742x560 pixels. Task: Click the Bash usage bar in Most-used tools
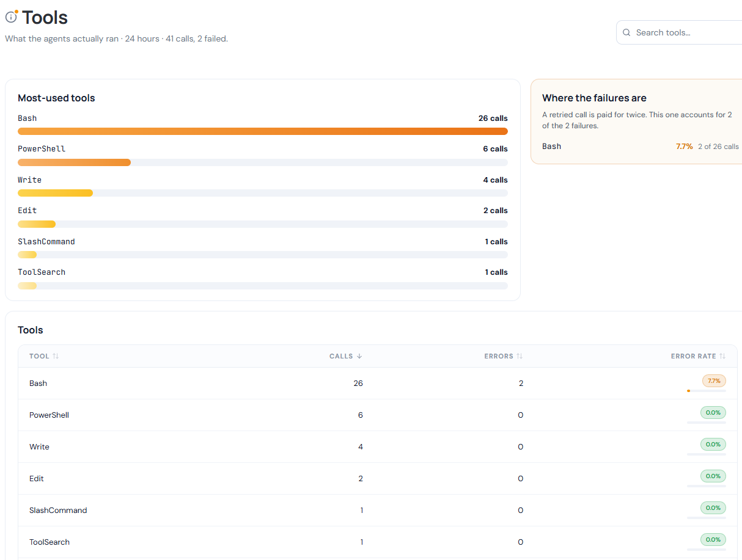(263, 131)
